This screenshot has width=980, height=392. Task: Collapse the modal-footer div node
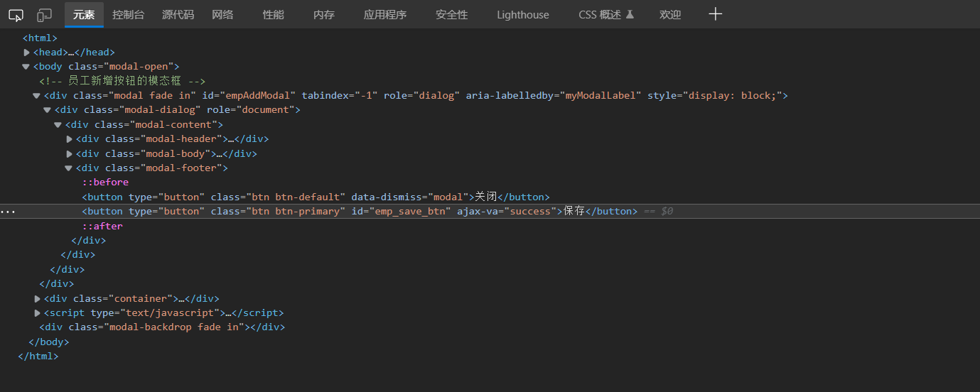click(69, 168)
